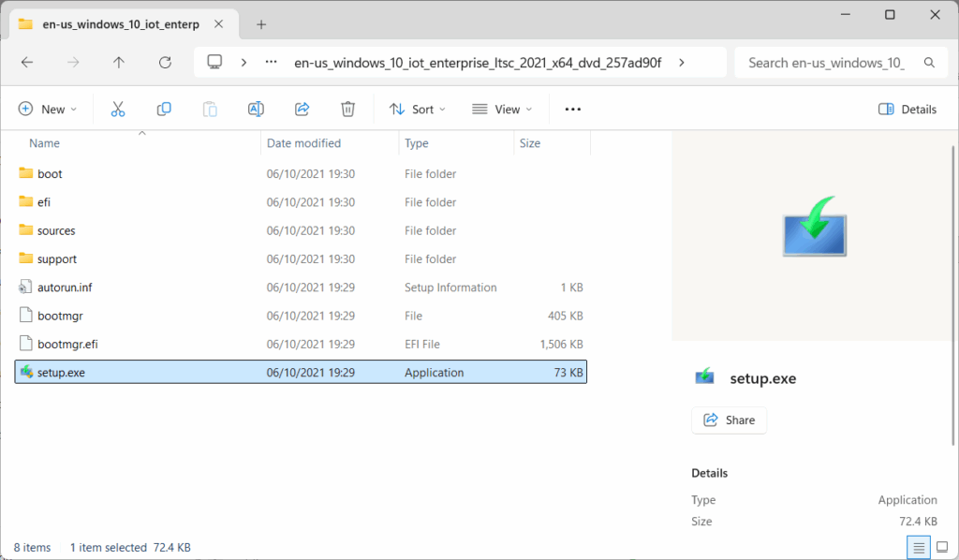Go back with the left arrow
Image resolution: width=959 pixels, height=560 pixels.
point(27,63)
